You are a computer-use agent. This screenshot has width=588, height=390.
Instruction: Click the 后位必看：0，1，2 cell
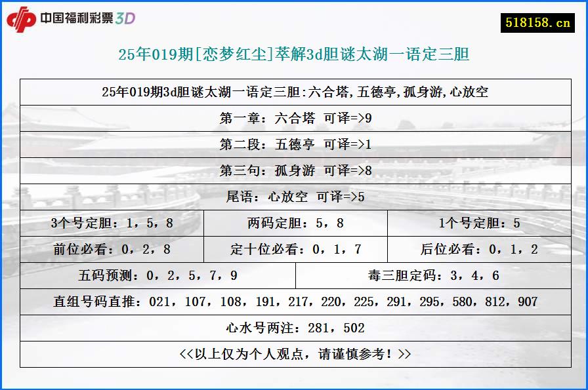[476, 248]
